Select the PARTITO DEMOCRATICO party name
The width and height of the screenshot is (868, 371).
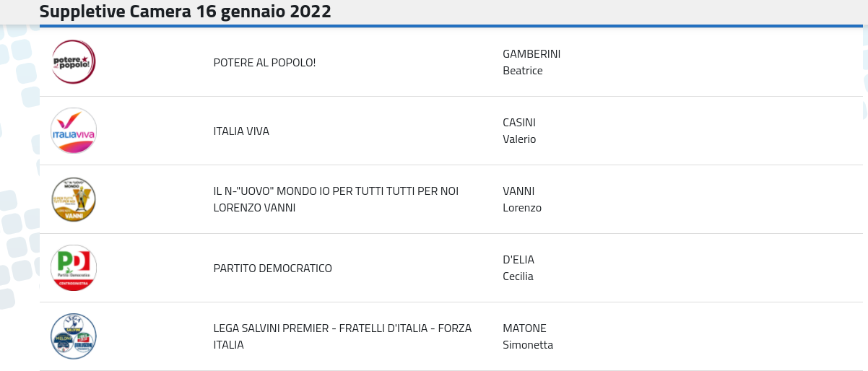click(273, 269)
